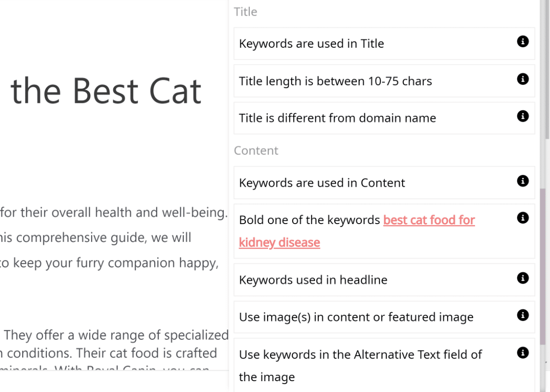Viewport: 550px width, 392px height.
Task: Click the Content section heading
Action: (x=256, y=150)
